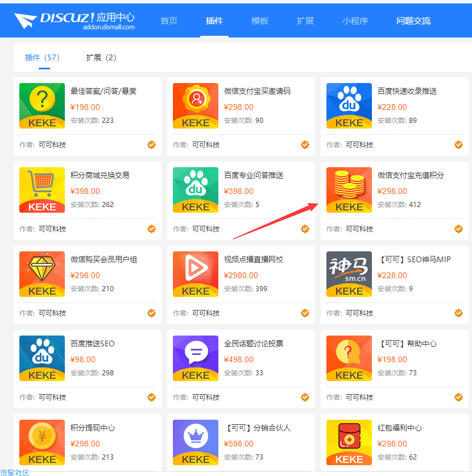Click the ¥598.00 price text
This screenshot has width=472, height=476.
tap(239, 444)
